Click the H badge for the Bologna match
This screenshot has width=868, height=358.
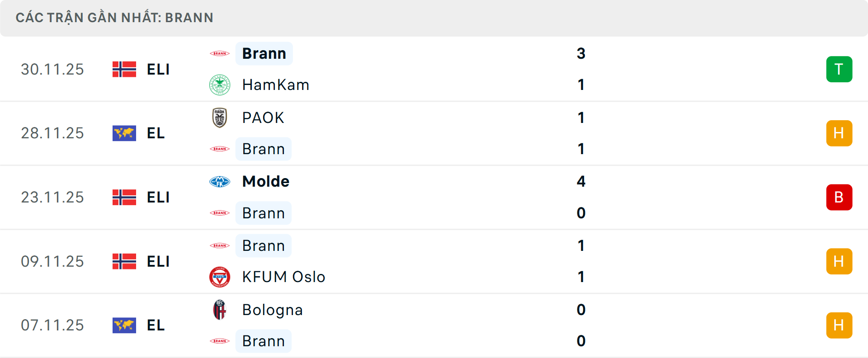(839, 325)
